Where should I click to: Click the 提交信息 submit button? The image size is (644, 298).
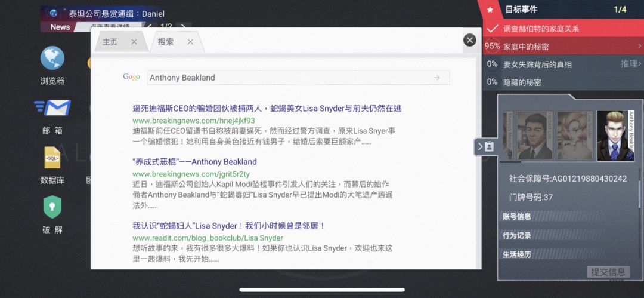tap(608, 272)
